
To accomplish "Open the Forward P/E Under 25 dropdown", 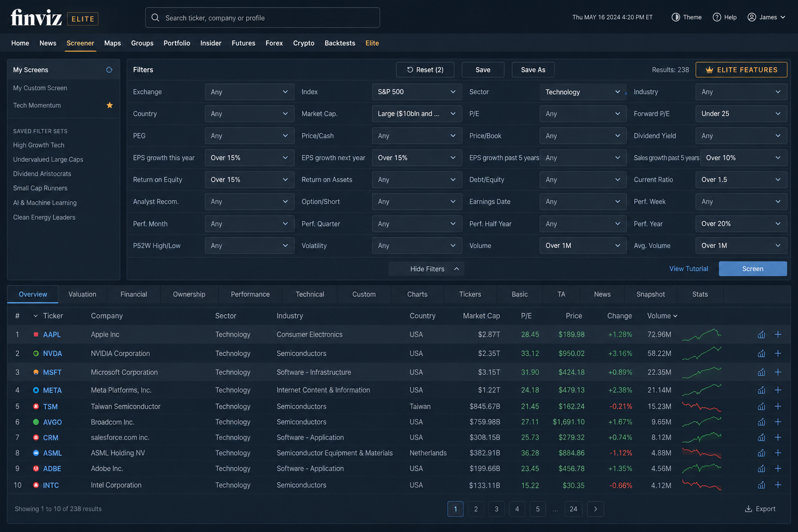I will click(741, 114).
